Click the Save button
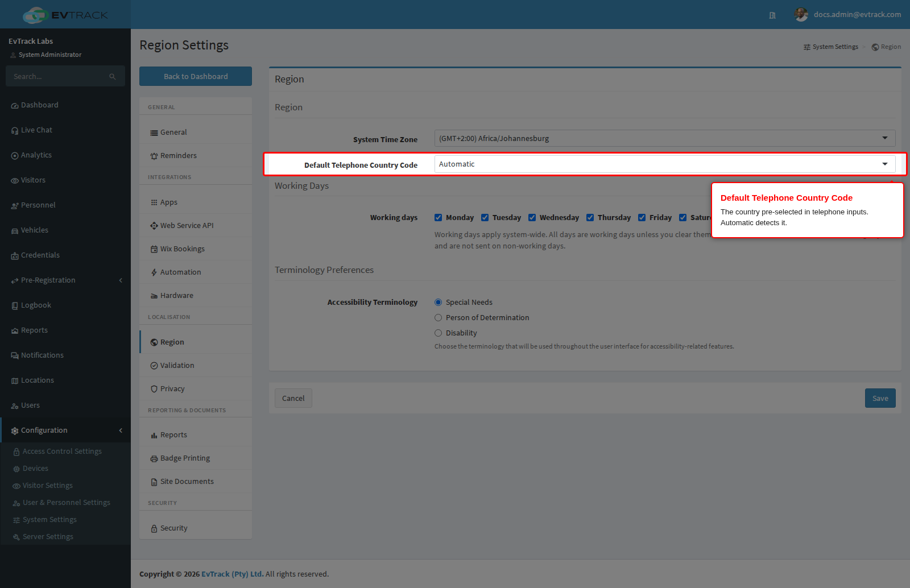The width and height of the screenshot is (910, 588). tap(880, 398)
